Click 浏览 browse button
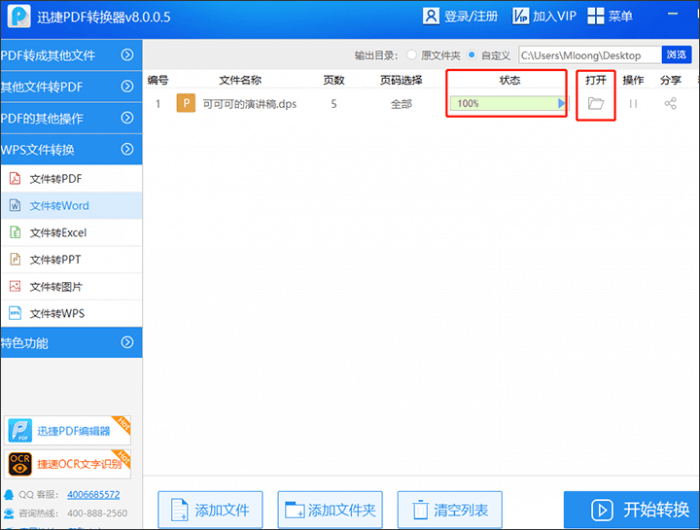Viewport: 700px width, 530px height. pos(676,55)
